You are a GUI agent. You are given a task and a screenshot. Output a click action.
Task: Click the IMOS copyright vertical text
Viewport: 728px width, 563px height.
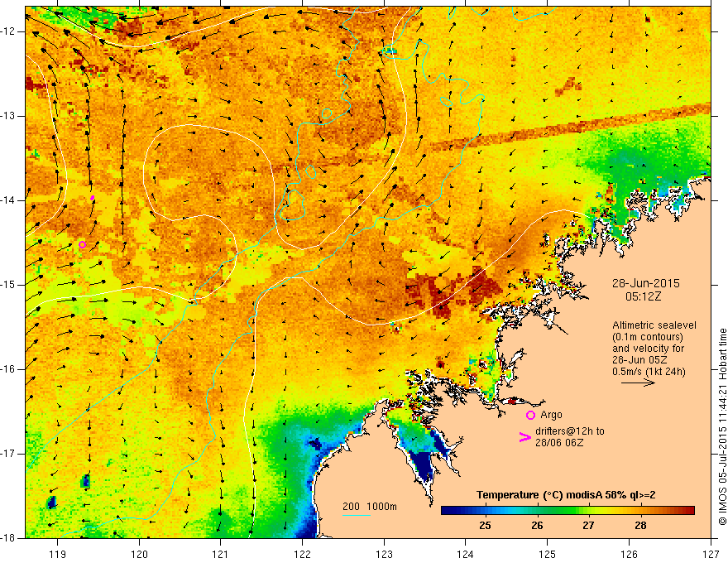(722, 426)
